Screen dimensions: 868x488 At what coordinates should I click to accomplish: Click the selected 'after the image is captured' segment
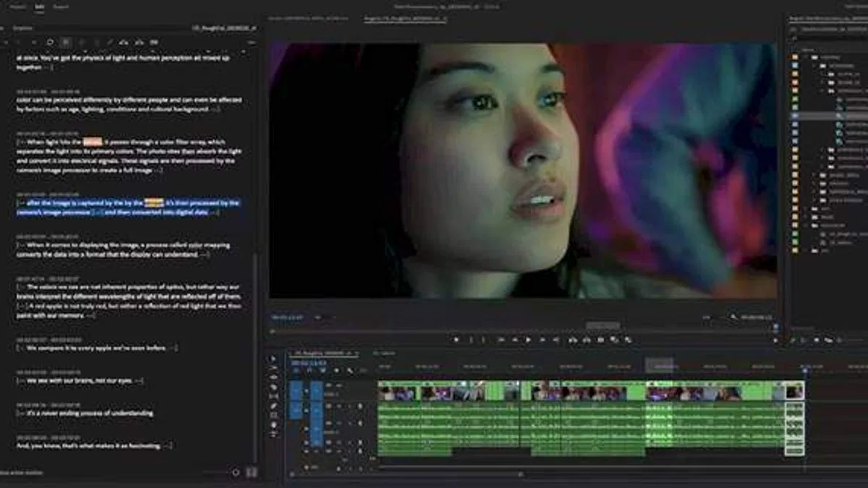click(x=128, y=207)
